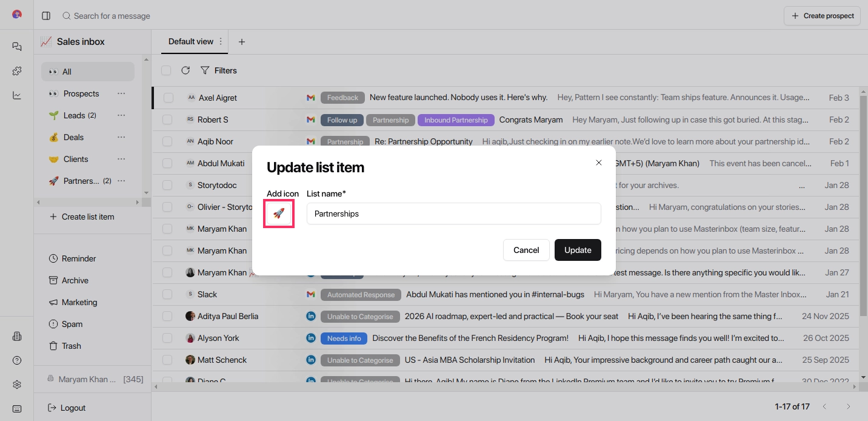The width and height of the screenshot is (868, 421).
Task: Open the Leads list options menu
Action: pos(121,115)
